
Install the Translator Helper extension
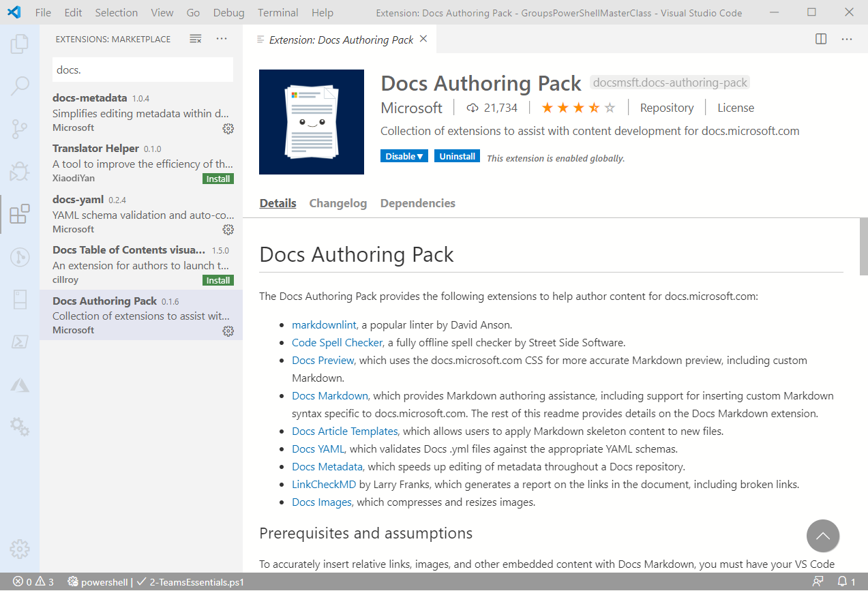tap(218, 179)
